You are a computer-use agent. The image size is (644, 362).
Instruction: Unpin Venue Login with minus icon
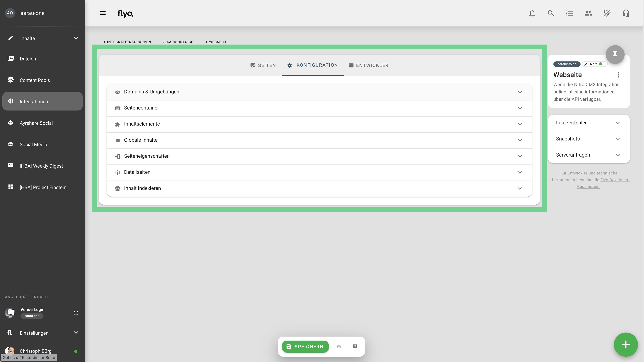76,313
